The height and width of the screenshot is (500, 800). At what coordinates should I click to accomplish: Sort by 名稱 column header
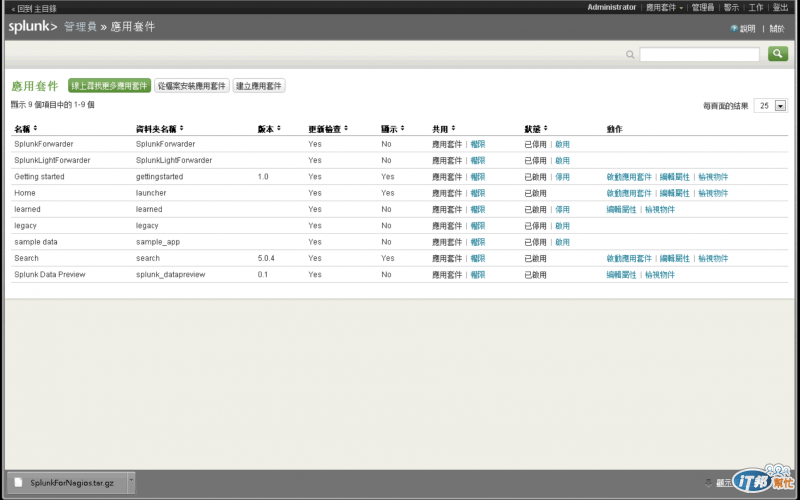click(x=26, y=129)
